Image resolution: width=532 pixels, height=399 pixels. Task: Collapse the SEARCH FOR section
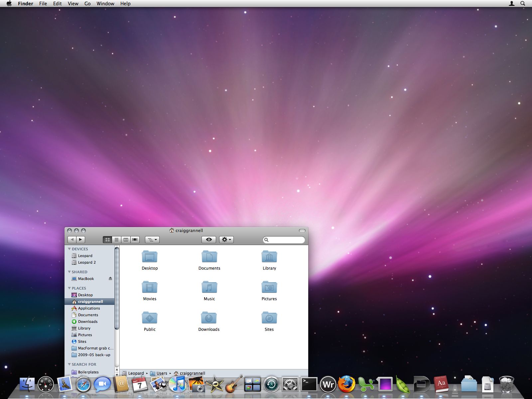click(x=69, y=364)
